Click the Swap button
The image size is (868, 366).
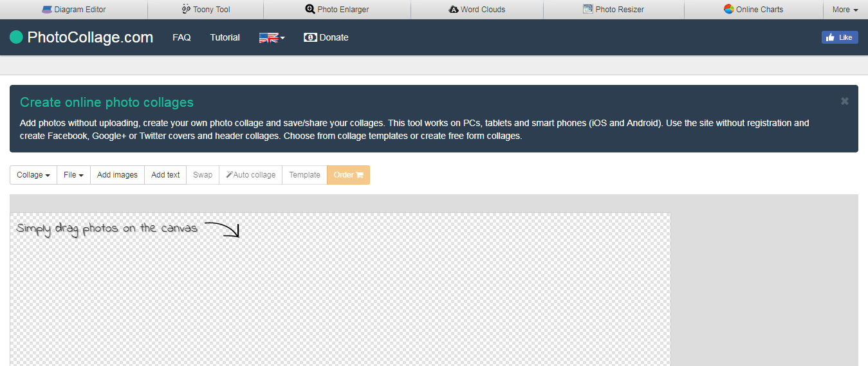coord(203,175)
